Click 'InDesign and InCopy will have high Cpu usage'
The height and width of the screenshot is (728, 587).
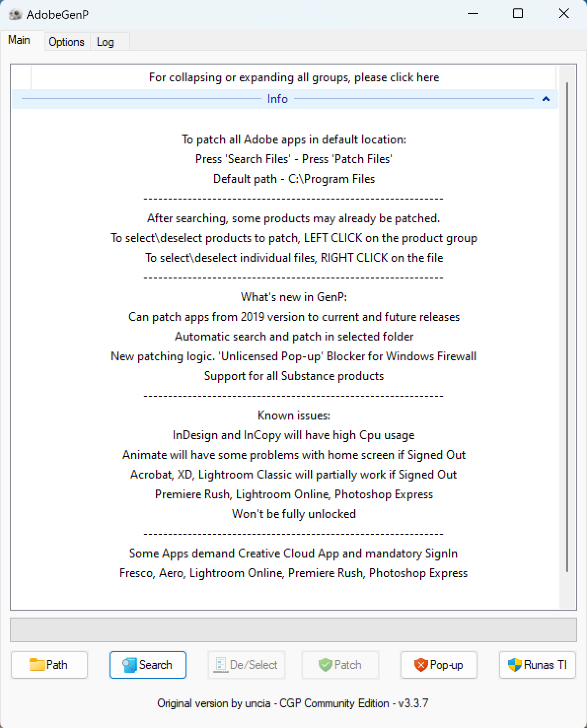click(294, 435)
